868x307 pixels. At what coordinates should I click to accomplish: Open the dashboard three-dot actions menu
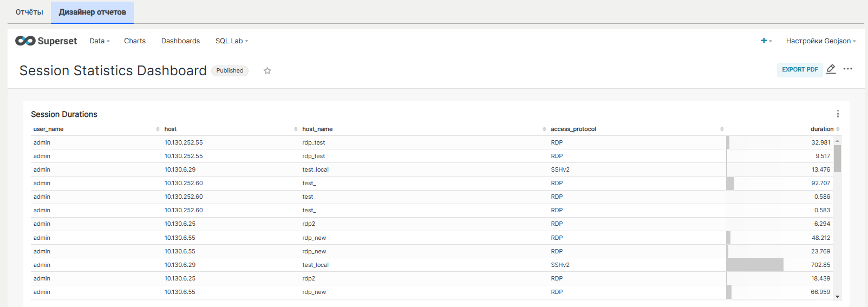pyautogui.click(x=848, y=69)
